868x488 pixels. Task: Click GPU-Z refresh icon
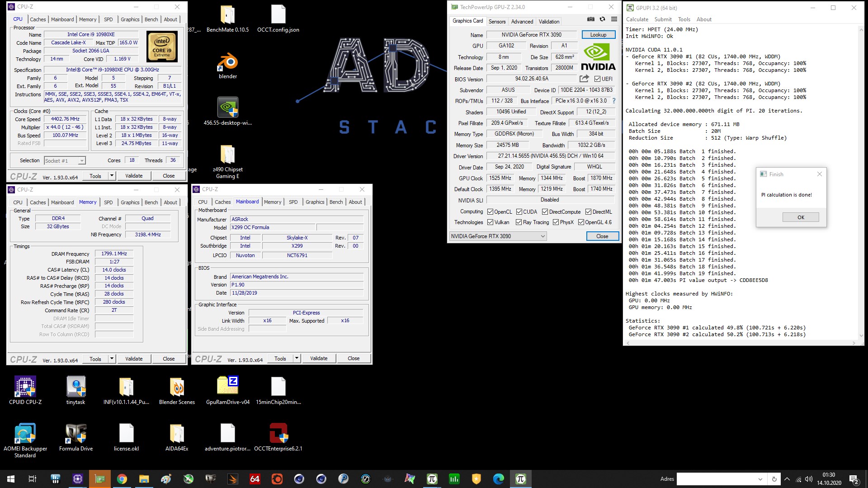(x=602, y=19)
